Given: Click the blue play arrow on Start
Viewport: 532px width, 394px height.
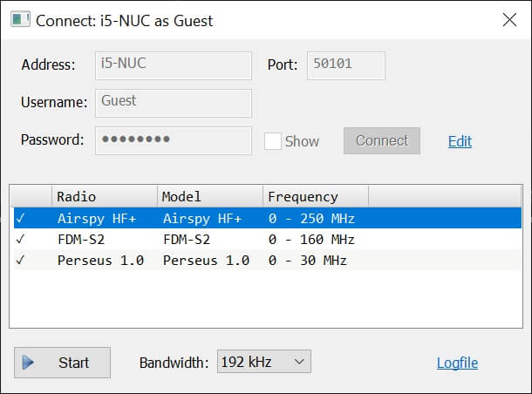Looking at the screenshot, I should point(29,363).
